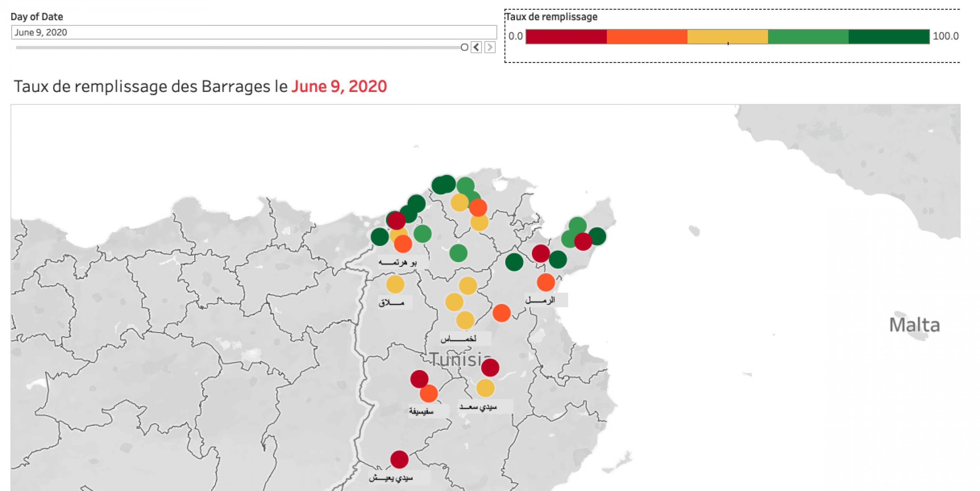Click the grey date slider track

(x=238, y=48)
